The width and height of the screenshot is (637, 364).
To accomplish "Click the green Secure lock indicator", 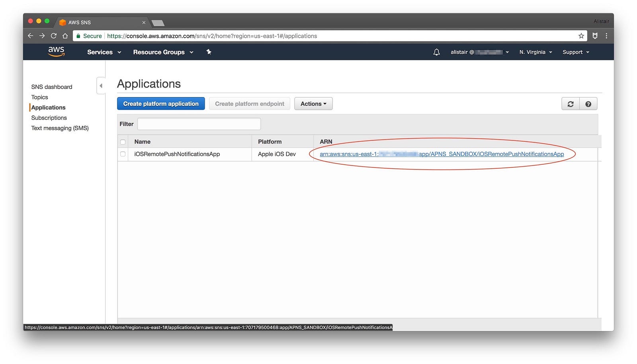I will [89, 36].
